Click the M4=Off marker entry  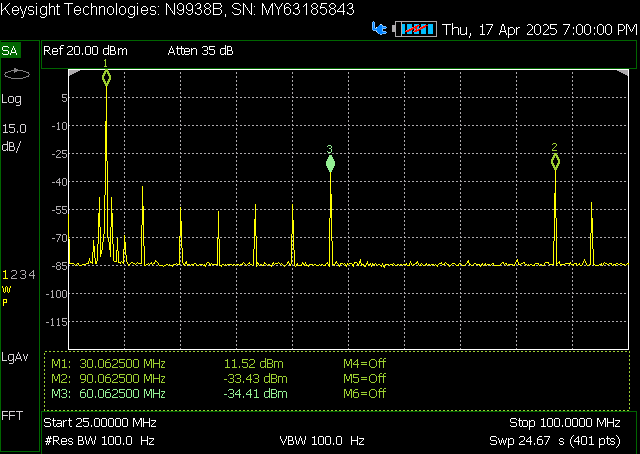point(364,363)
